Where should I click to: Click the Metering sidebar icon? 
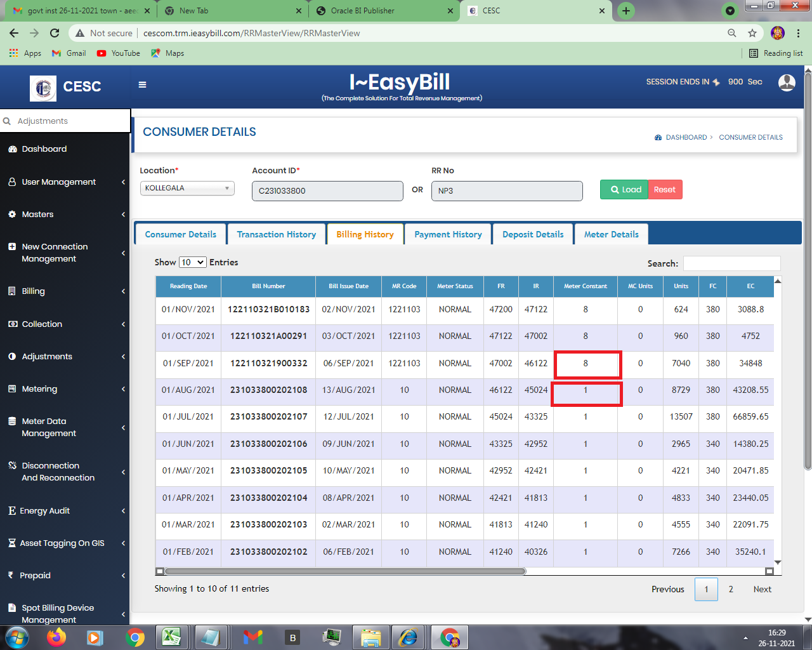[12, 389]
